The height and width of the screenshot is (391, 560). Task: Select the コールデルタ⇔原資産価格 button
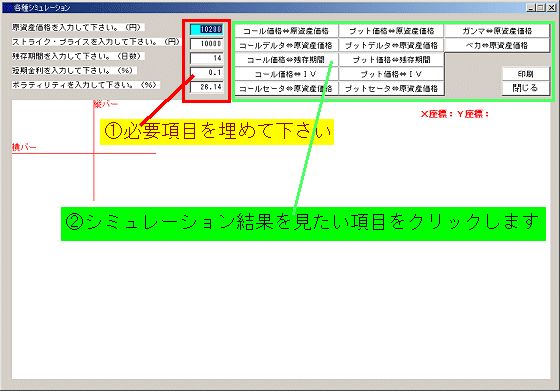pyautogui.click(x=286, y=45)
